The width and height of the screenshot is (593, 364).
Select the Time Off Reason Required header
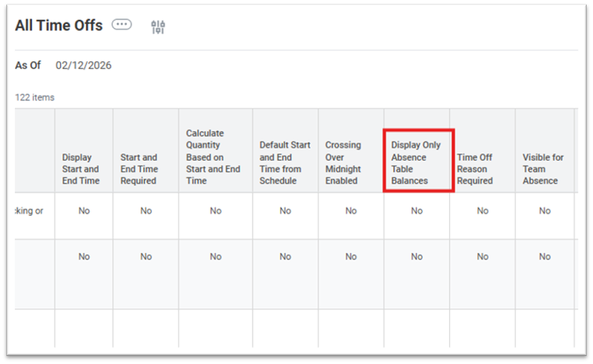(x=475, y=169)
